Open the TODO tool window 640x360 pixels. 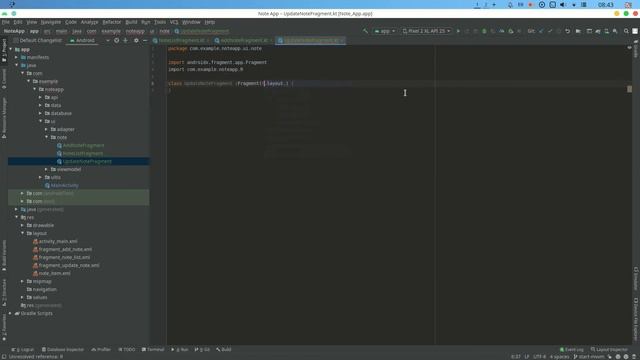[127, 349]
